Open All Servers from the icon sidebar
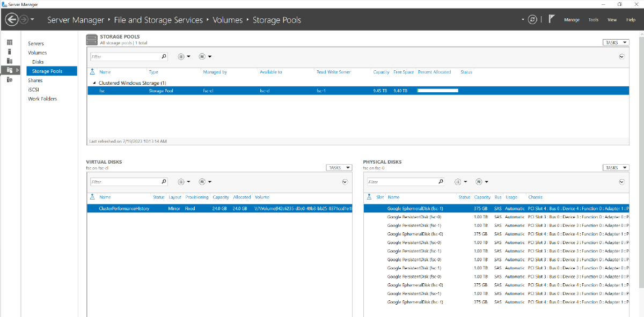This screenshot has height=317, width=644. click(x=9, y=61)
